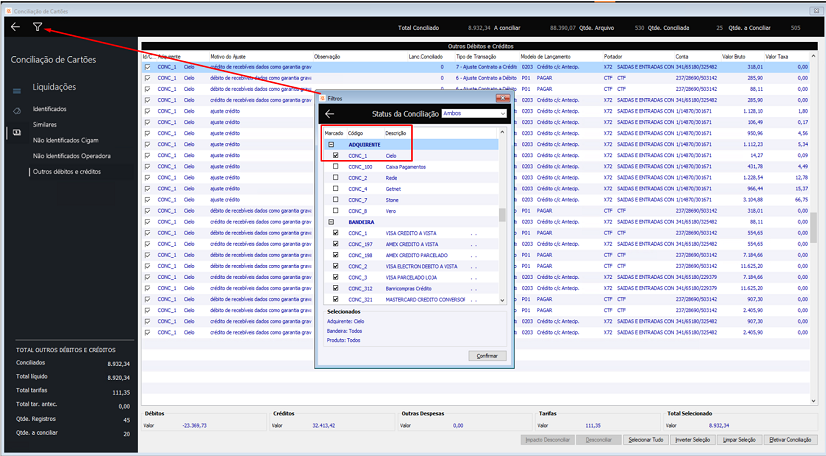The width and height of the screenshot is (826, 456).
Task: Click the Desconciliar button
Action: coord(598,440)
